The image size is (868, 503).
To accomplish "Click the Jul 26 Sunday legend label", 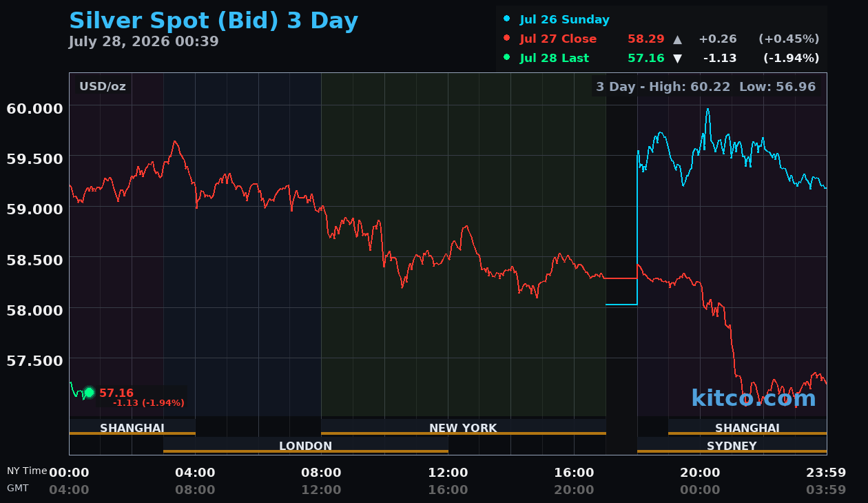I will (564, 19).
